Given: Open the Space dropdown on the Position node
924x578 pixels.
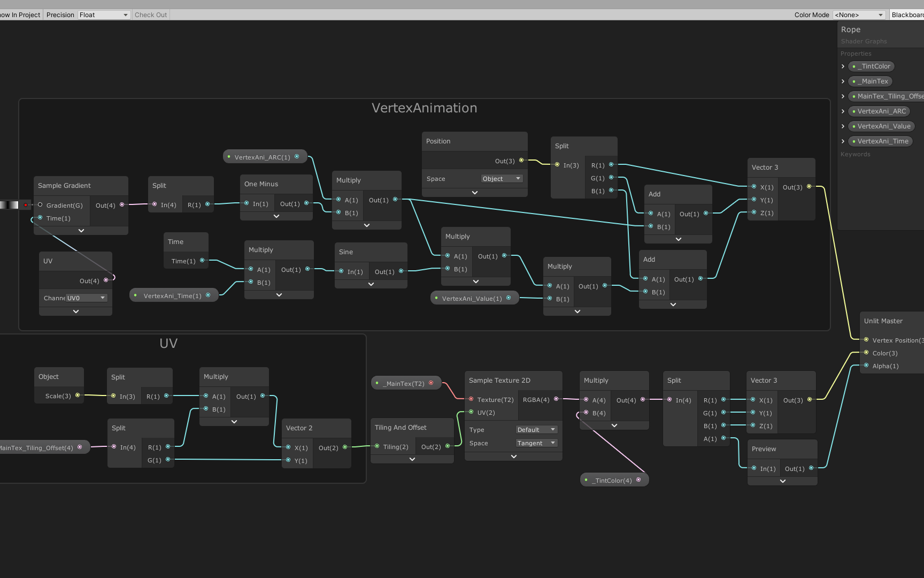Looking at the screenshot, I should pos(500,178).
